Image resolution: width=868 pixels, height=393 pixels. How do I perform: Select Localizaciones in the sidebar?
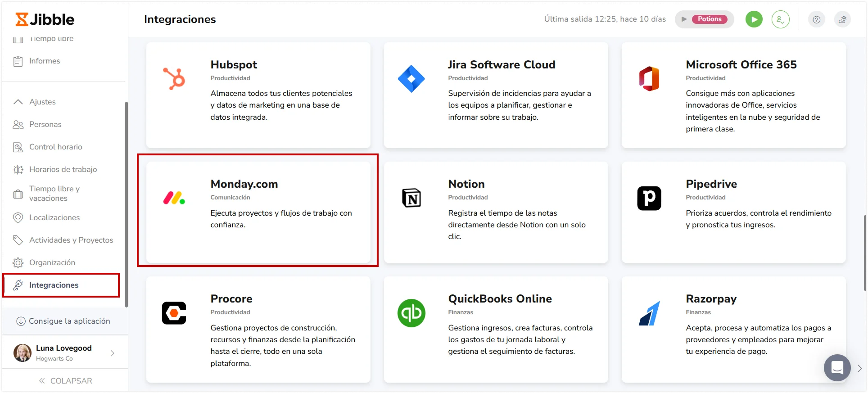click(x=54, y=218)
